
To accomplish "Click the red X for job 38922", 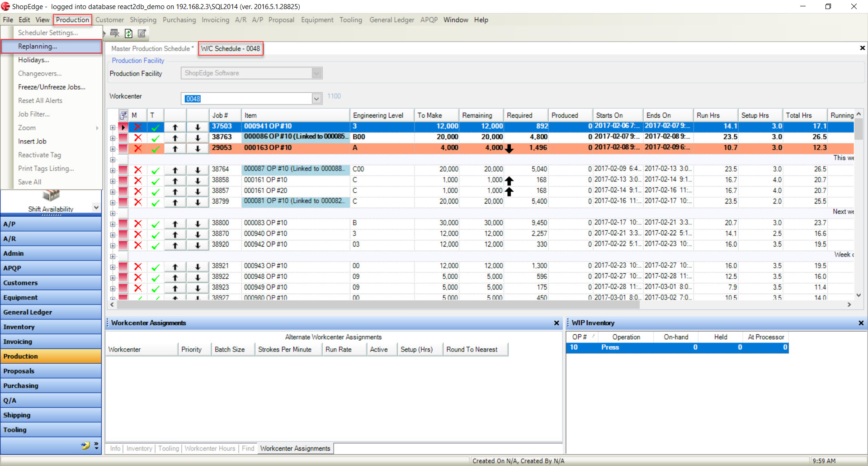I will 138,277.
